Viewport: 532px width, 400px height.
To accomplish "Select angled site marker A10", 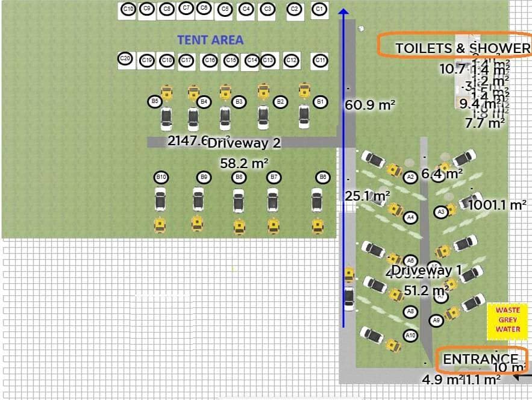I will click(x=410, y=336).
